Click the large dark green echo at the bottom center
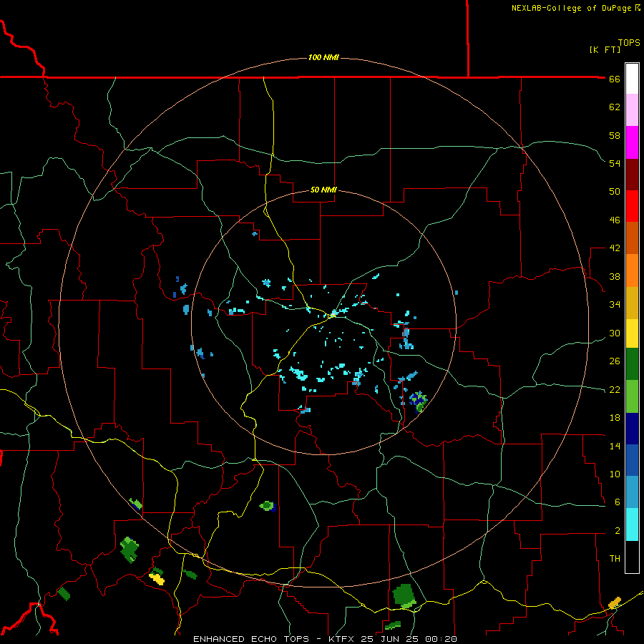Image resolution: width=644 pixels, height=644 pixels. 404,595
